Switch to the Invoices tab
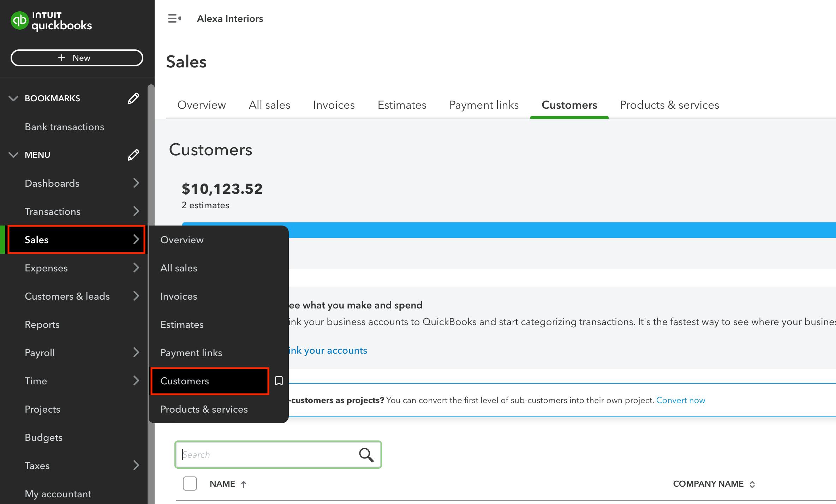The image size is (836, 504). pos(334,105)
